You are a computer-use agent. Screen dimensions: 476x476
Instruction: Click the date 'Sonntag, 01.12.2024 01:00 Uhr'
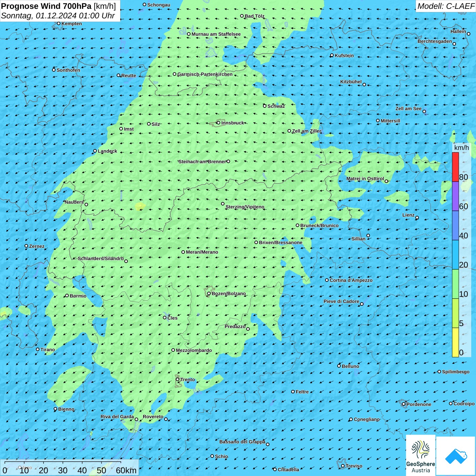(x=58, y=16)
